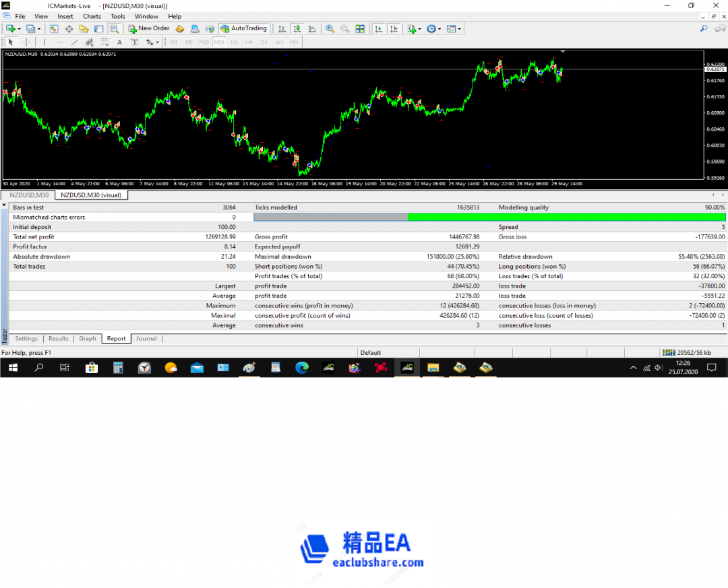Screen dimensions: 728x588
Task: Toggle AutoTrading on
Action: click(244, 28)
